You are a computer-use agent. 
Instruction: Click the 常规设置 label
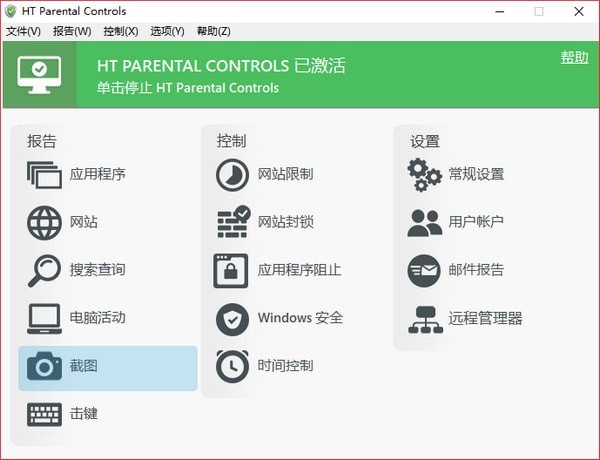tap(476, 174)
